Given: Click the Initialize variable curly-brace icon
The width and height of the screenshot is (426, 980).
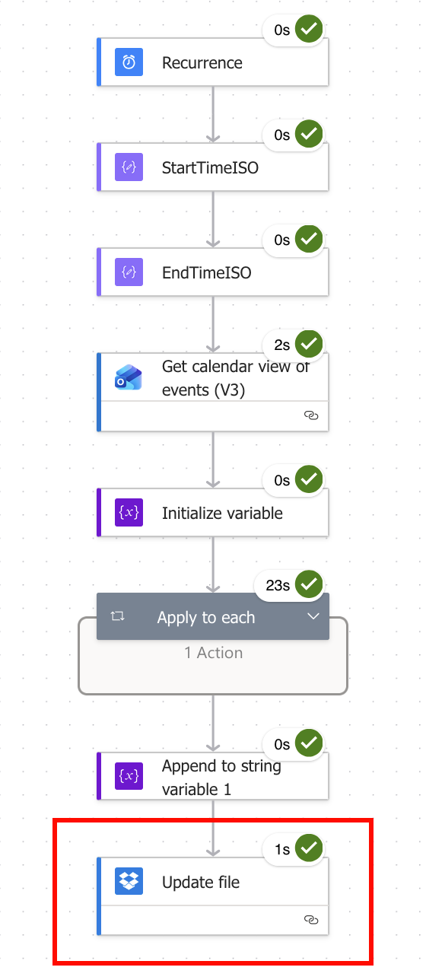Looking at the screenshot, I should coord(129,513).
